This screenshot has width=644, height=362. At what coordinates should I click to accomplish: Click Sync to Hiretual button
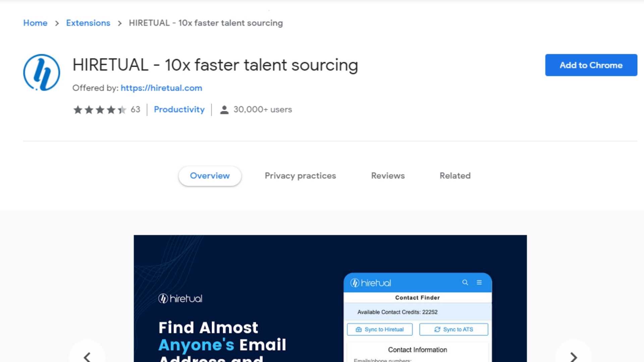point(380,329)
